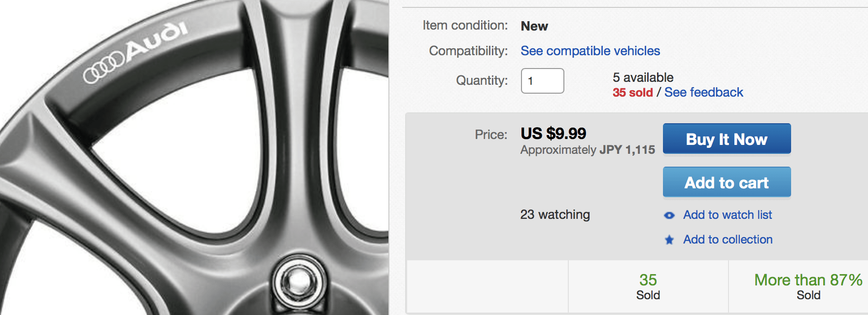Open the See feedback link

(x=703, y=92)
